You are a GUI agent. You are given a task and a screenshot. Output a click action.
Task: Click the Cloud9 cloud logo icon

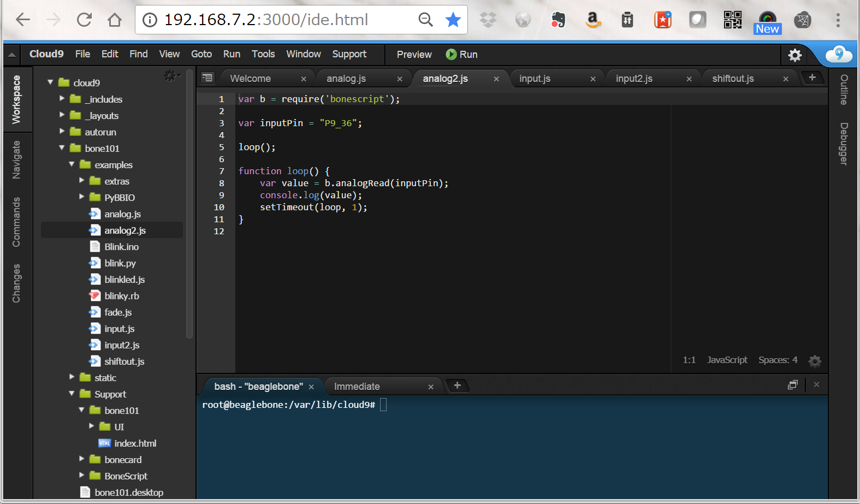click(838, 54)
